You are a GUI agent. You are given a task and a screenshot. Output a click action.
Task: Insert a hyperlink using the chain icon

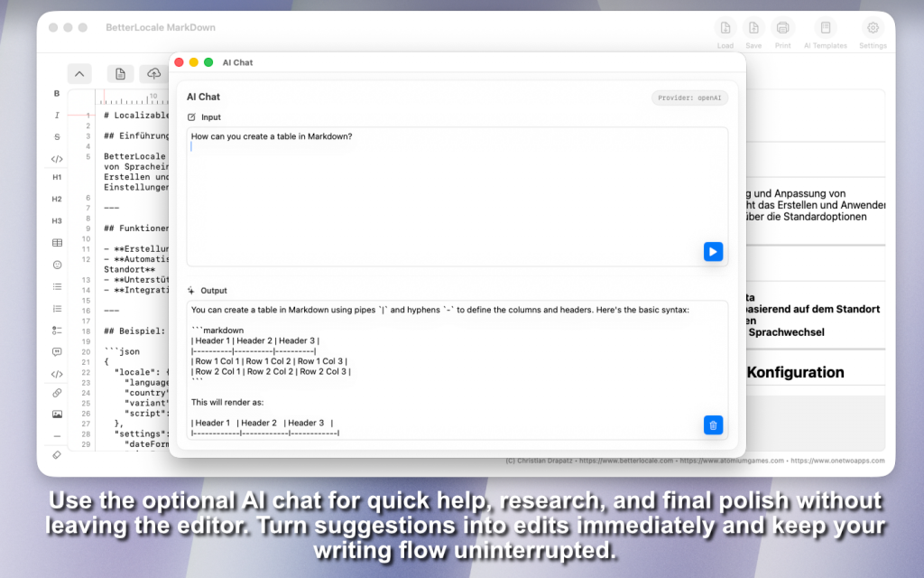click(x=57, y=393)
